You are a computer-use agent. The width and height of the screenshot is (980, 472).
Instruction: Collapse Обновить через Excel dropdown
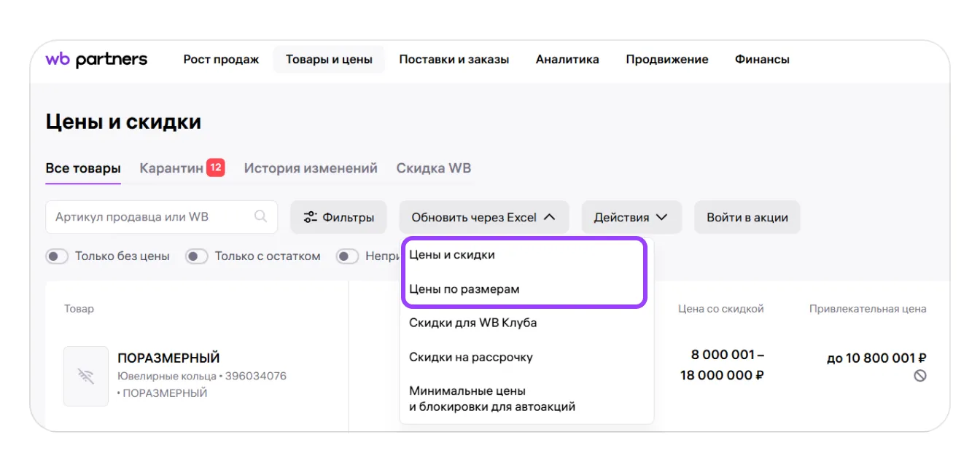(x=483, y=217)
